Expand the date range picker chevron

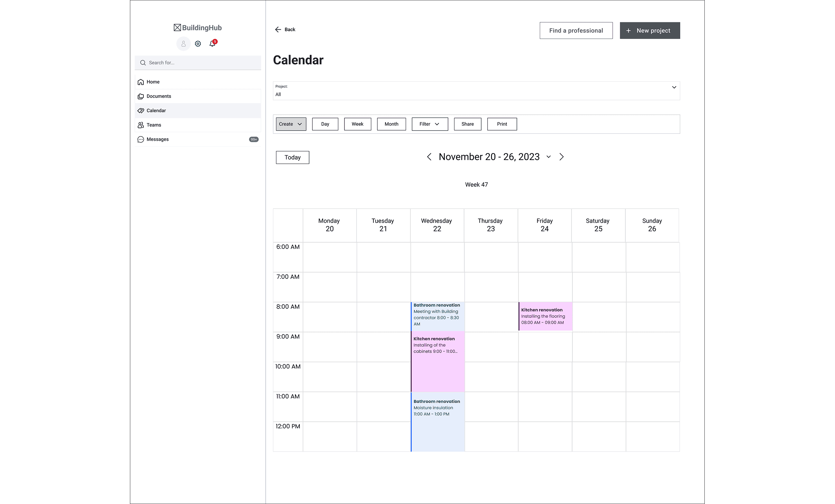point(549,157)
